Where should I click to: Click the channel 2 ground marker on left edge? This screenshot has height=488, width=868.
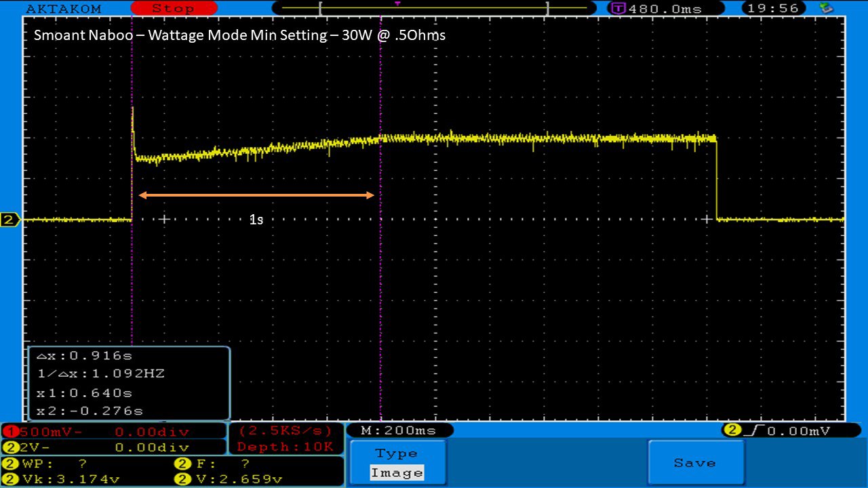click(9, 220)
